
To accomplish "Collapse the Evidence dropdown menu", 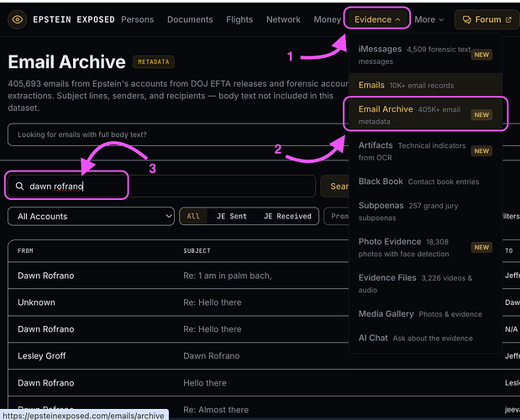I will tap(376, 19).
